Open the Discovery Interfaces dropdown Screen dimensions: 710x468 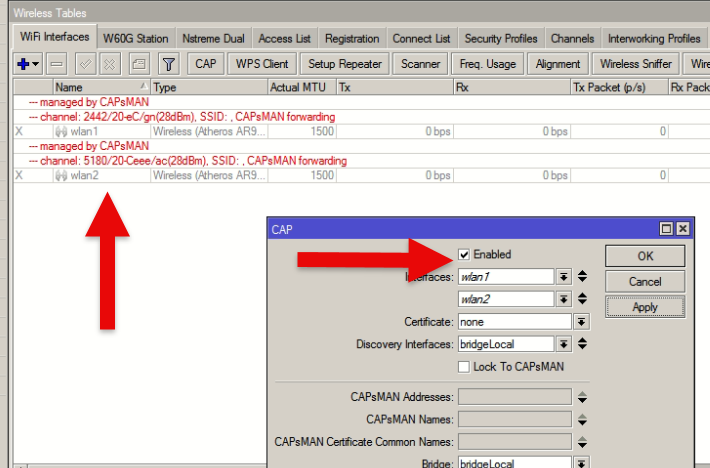[x=564, y=344]
